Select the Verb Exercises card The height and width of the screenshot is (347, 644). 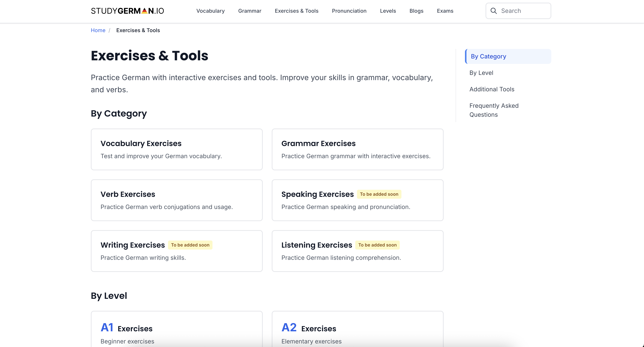pos(176,200)
